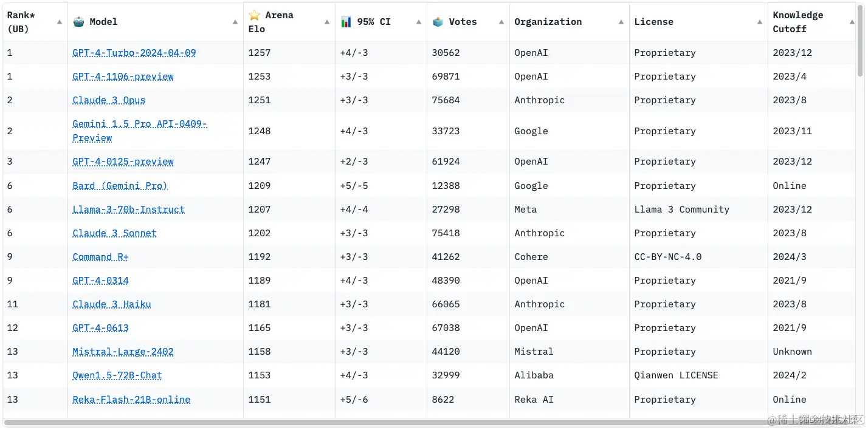Open the GPT-4-0125-preview model link
Screen dimensions: 868x430
click(x=123, y=162)
